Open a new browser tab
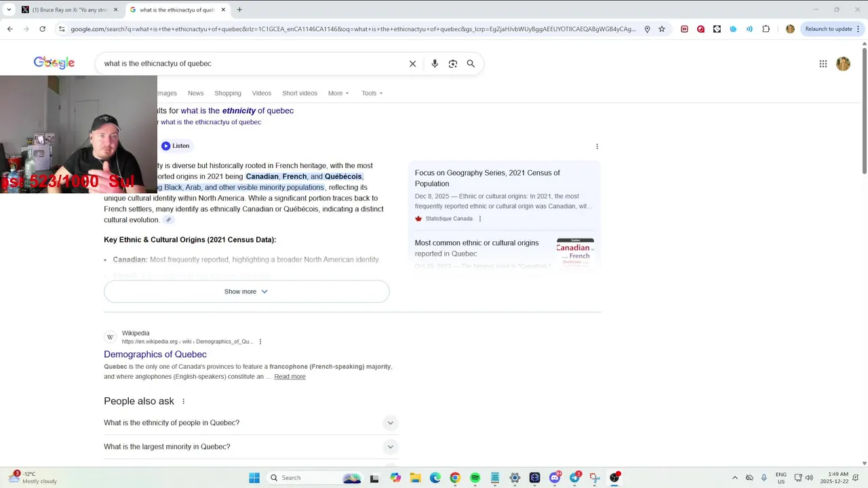 coord(239,9)
